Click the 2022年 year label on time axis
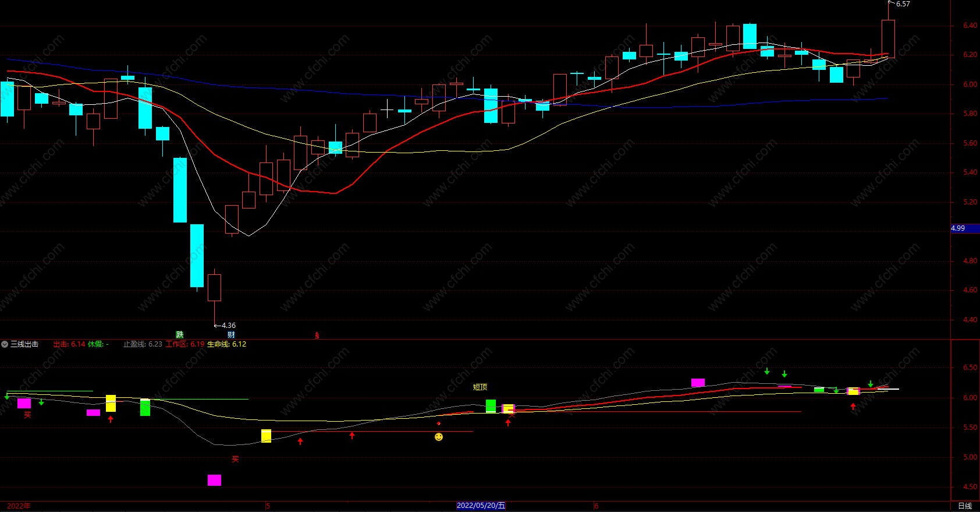980x512 pixels. point(19,506)
